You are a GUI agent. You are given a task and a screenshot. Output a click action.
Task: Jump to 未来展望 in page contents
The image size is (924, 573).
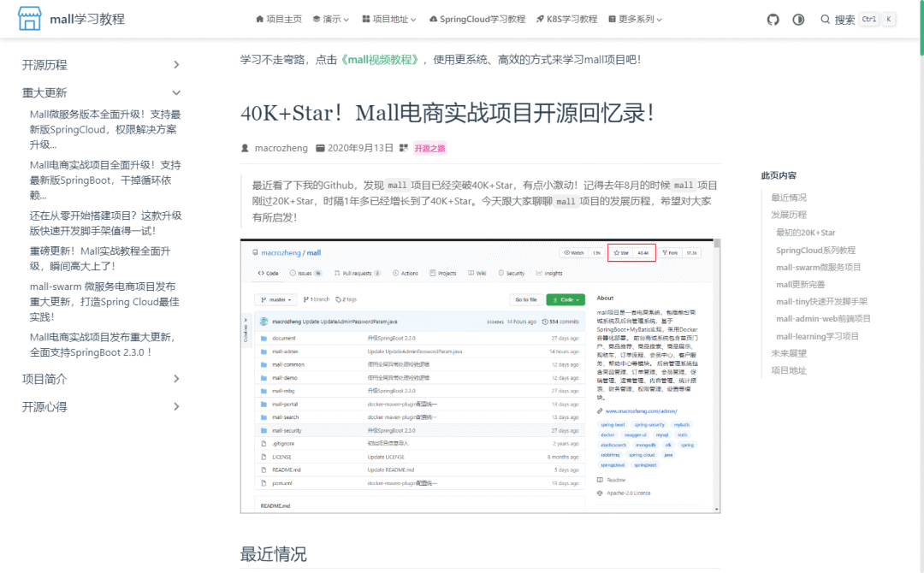(789, 353)
